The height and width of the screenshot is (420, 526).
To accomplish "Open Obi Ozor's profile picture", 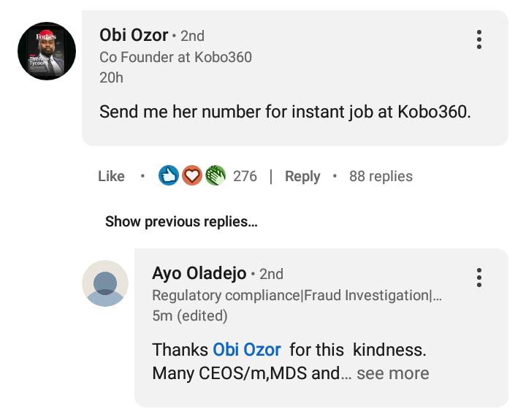I will (47, 51).
